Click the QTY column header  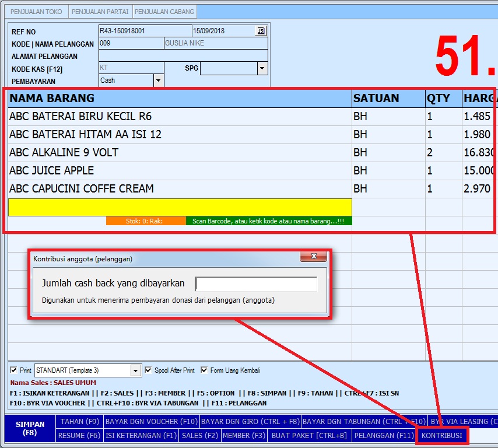[x=444, y=99]
